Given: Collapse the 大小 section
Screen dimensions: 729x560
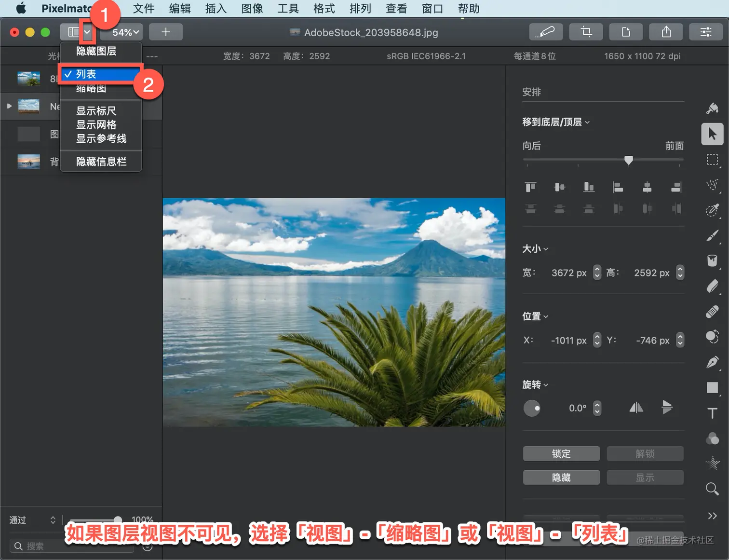Looking at the screenshot, I should 535,249.
